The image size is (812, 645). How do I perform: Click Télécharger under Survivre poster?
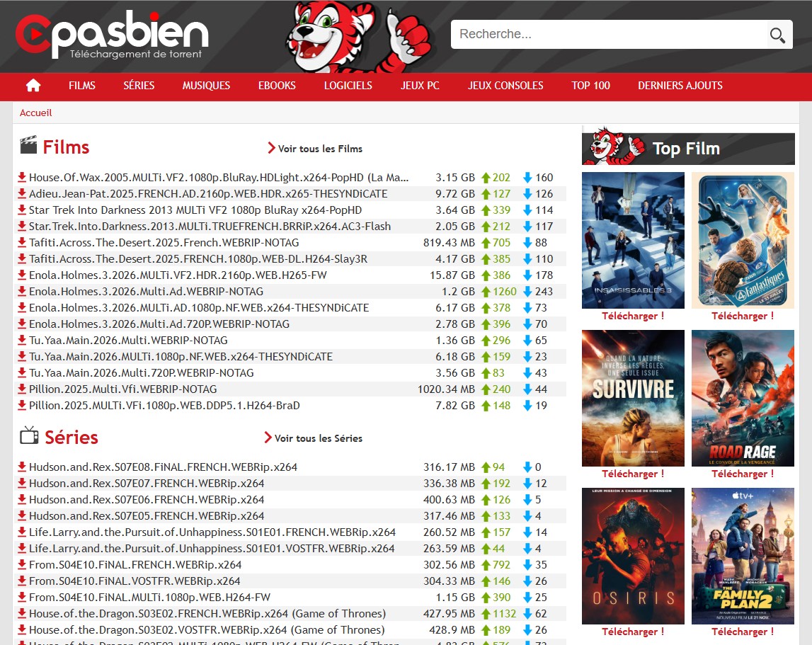tap(633, 474)
